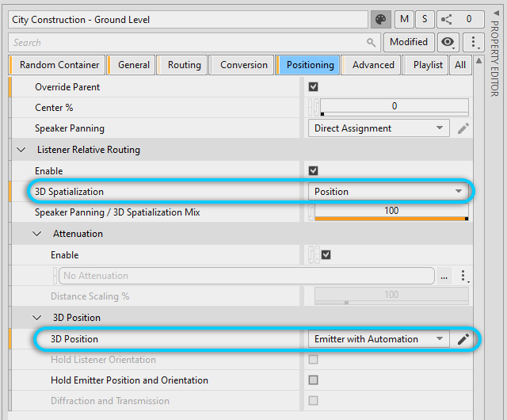The width and height of the screenshot is (507, 420).
Task: Click the property Search field
Action: pyautogui.click(x=190, y=43)
